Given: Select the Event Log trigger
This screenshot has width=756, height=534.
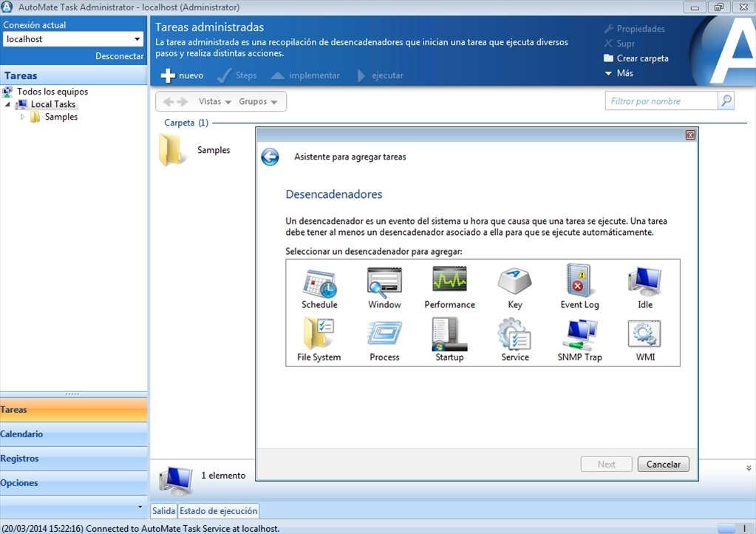Looking at the screenshot, I should [x=579, y=279].
